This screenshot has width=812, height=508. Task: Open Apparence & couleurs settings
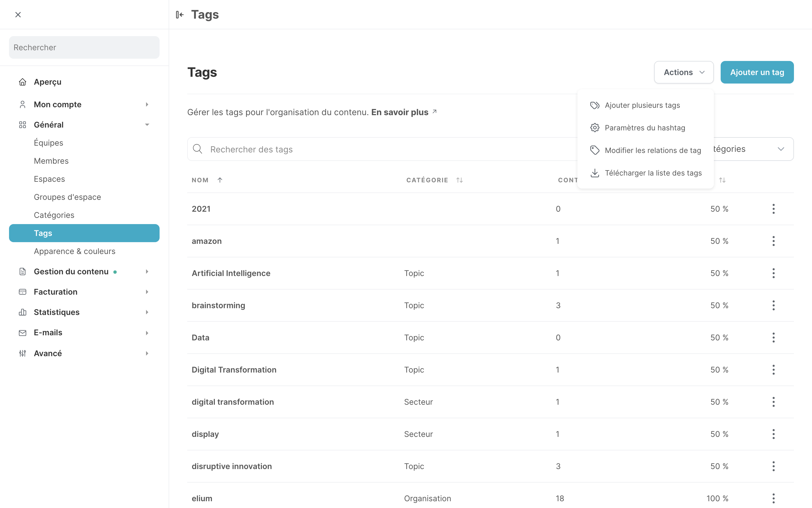74,251
